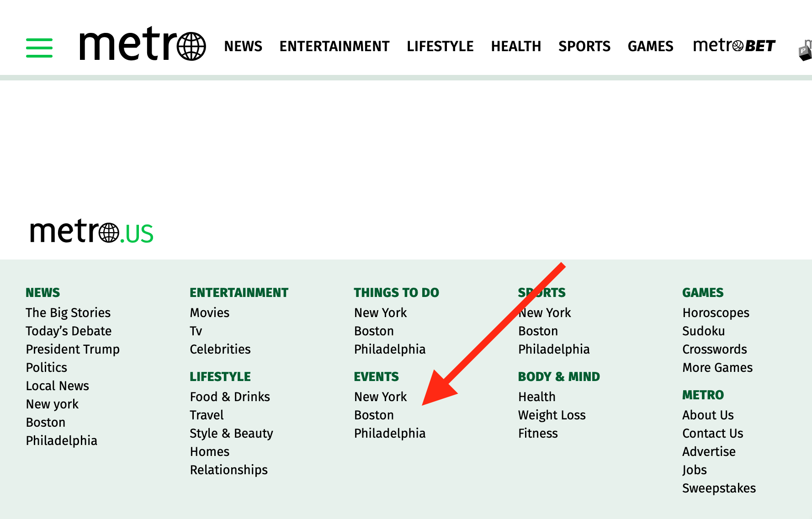
Task: Select Boston under Things To Do
Action: [x=374, y=331]
